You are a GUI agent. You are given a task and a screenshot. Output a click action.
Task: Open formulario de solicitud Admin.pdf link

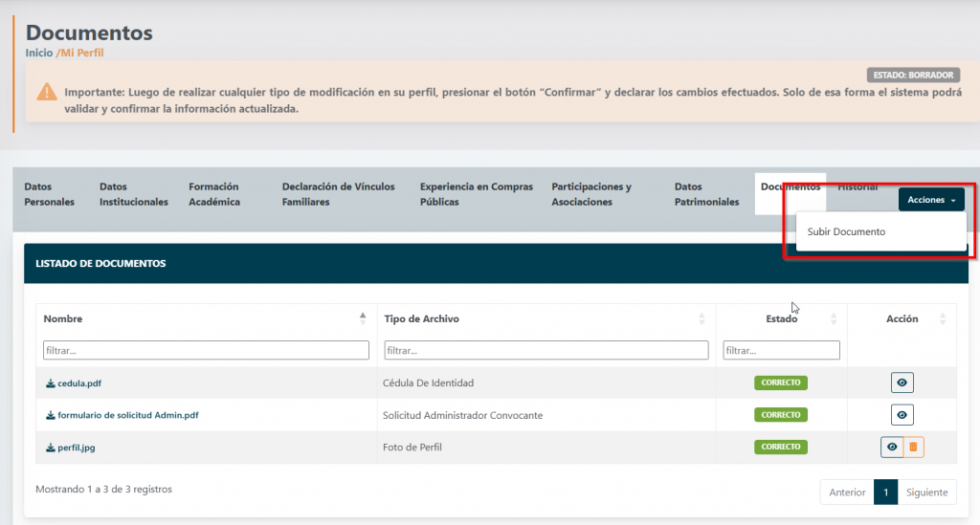pos(128,415)
